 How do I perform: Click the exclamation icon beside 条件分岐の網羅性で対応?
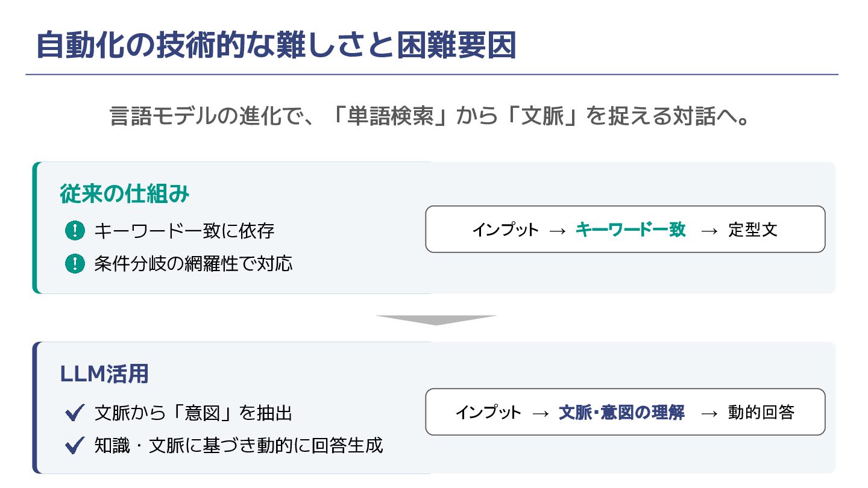click(75, 263)
